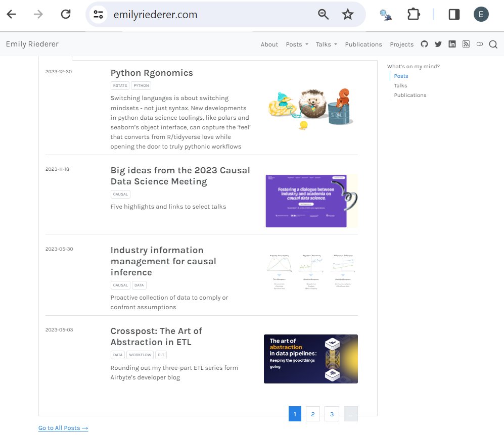The width and height of the screenshot is (504, 435).
Task: Go to pagination page 2
Action: (313, 414)
